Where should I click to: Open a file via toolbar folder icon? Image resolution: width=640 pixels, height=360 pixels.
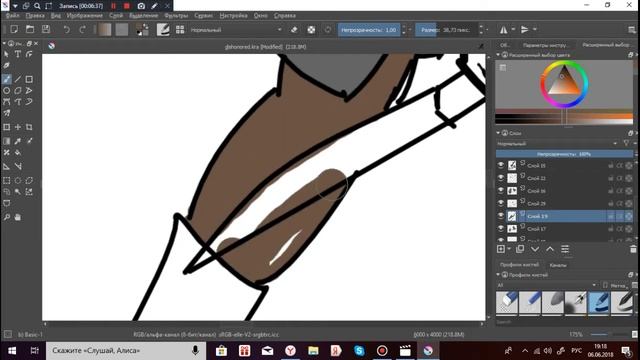click(x=30, y=29)
